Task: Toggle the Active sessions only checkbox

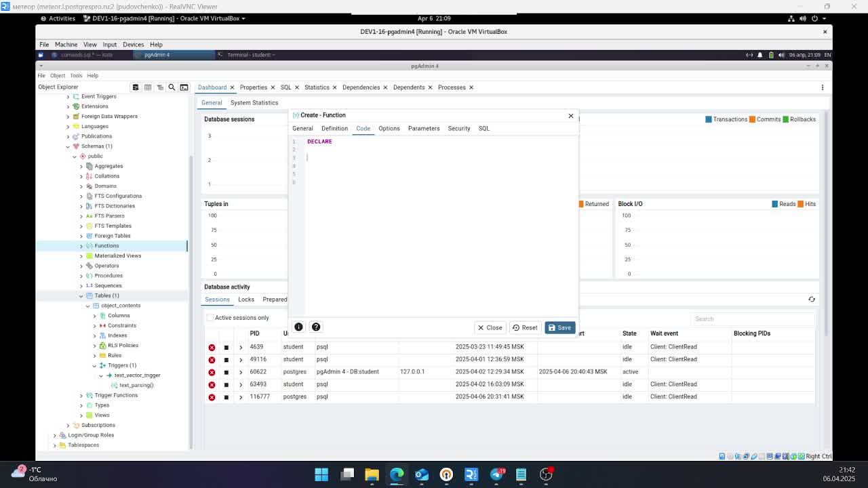Action: point(210,318)
